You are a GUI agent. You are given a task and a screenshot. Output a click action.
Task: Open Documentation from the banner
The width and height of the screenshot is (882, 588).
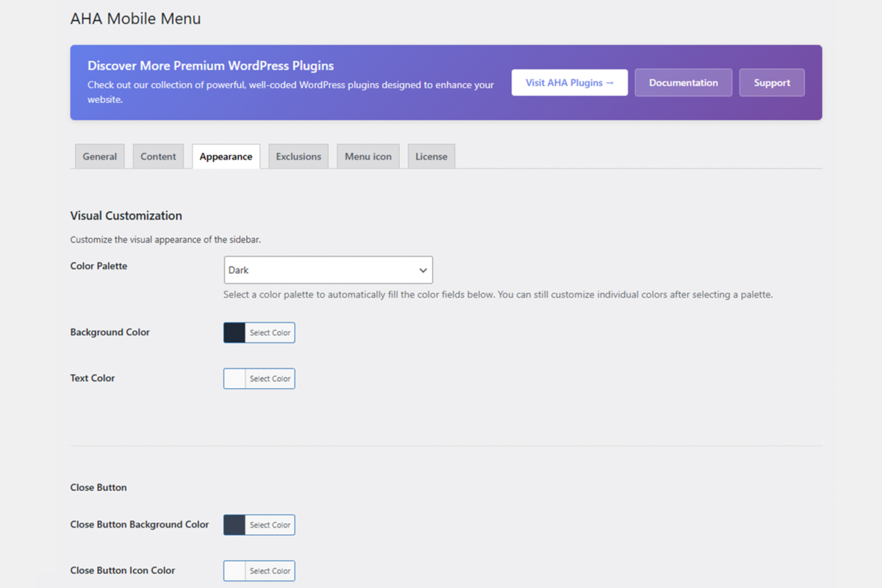pos(683,83)
